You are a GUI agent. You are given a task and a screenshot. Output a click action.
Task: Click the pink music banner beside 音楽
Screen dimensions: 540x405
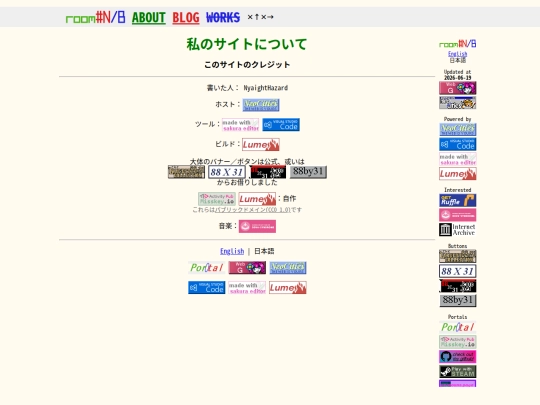pyautogui.click(x=257, y=226)
